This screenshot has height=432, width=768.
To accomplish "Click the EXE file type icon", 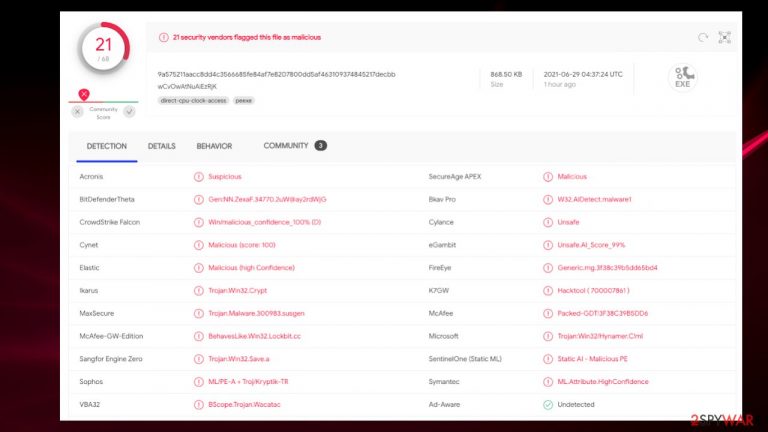I will 683,77.
